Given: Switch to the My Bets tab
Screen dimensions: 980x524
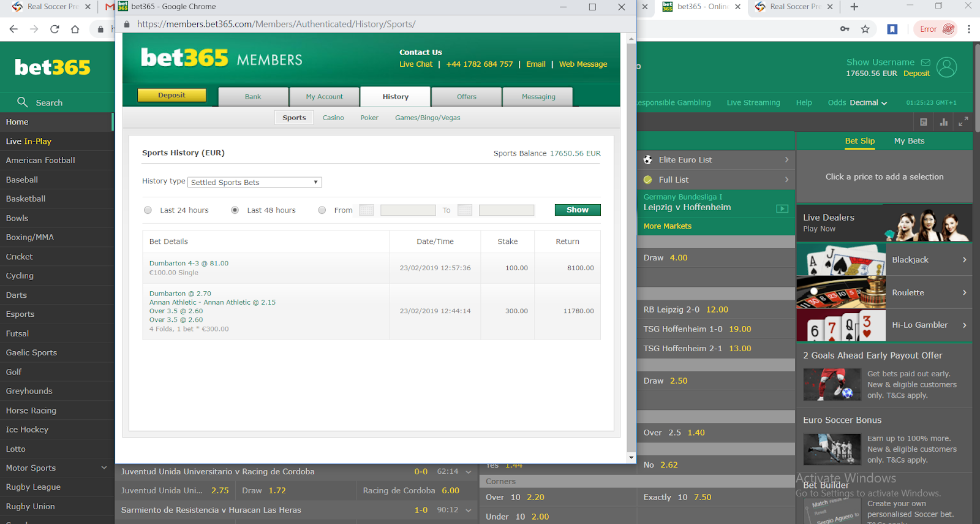Looking at the screenshot, I should click(909, 141).
